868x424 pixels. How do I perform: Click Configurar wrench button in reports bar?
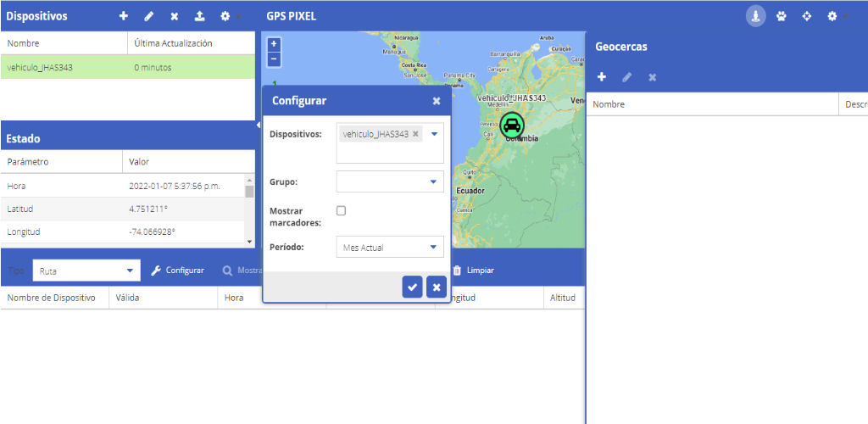pyautogui.click(x=178, y=271)
